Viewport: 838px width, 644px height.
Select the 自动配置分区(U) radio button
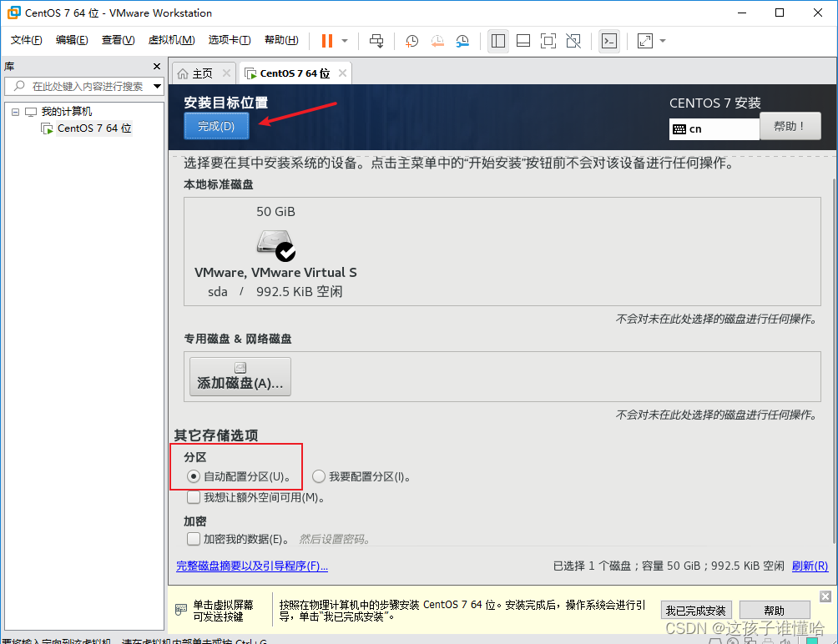tap(194, 476)
